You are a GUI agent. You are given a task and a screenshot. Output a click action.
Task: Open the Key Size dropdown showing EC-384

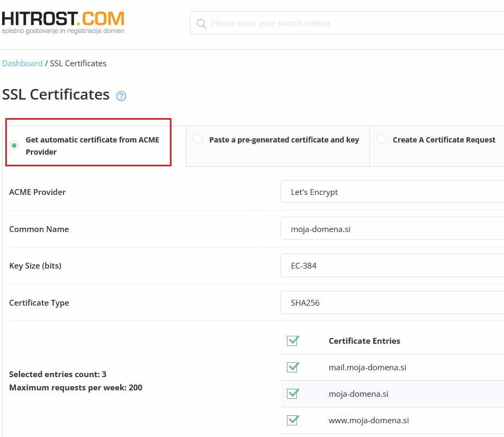pyautogui.click(x=392, y=265)
